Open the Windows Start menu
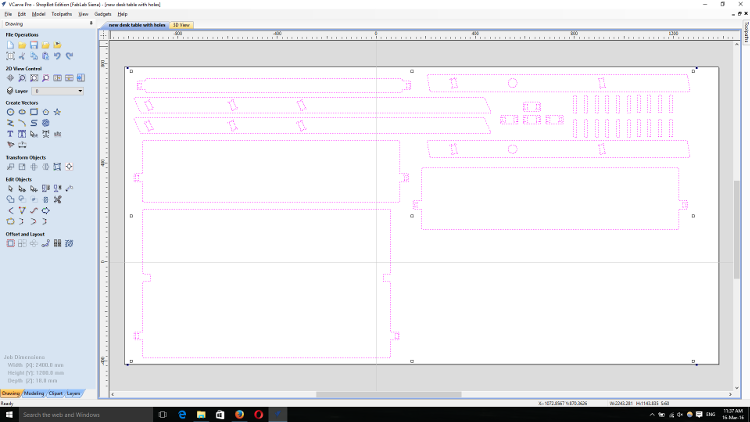The height and width of the screenshot is (422, 750). (9, 415)
